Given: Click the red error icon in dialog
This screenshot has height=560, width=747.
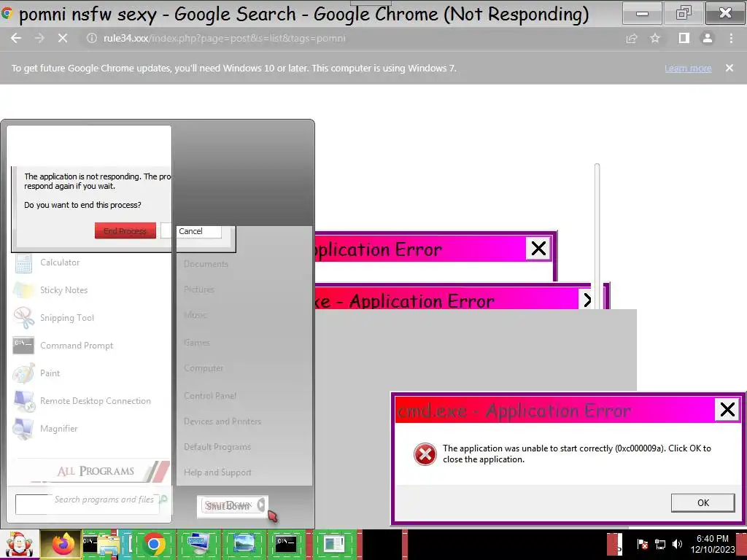Looking at the screenshot, I should tap(425, 454).
